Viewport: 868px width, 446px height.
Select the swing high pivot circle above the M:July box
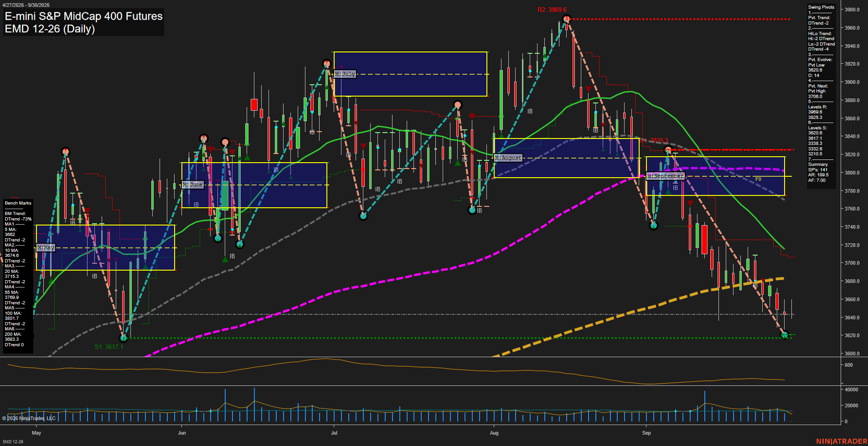(x=326, y=64)
